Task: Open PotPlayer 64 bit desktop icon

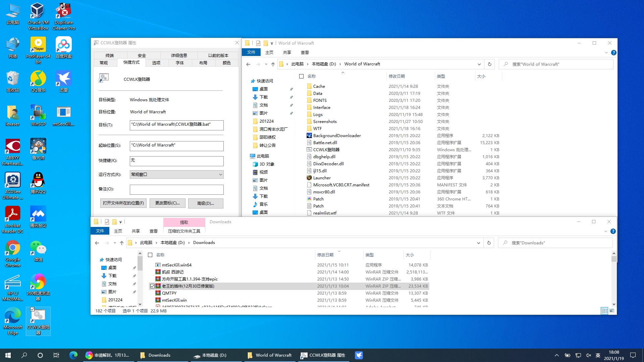Action: 38,45
